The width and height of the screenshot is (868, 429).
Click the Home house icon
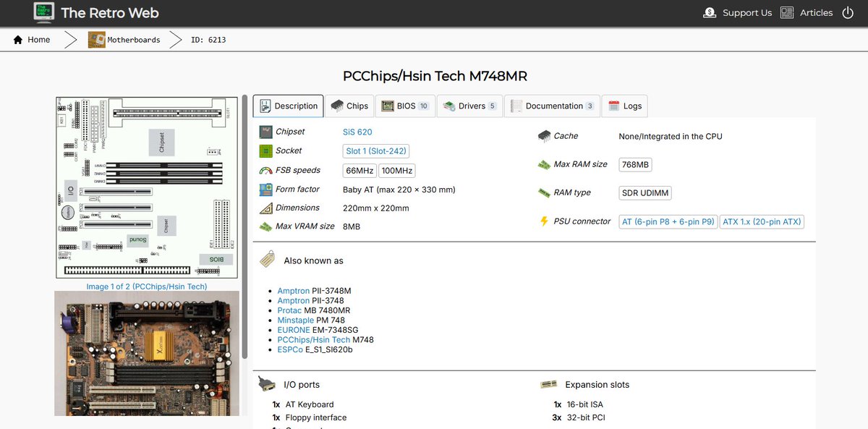click(18, 40)
